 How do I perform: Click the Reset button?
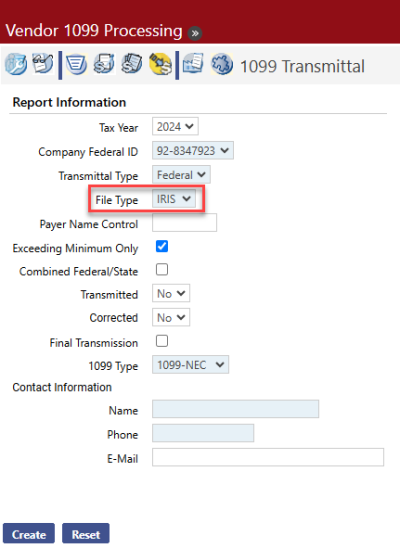pyautogui.click(x=86, y=534)
